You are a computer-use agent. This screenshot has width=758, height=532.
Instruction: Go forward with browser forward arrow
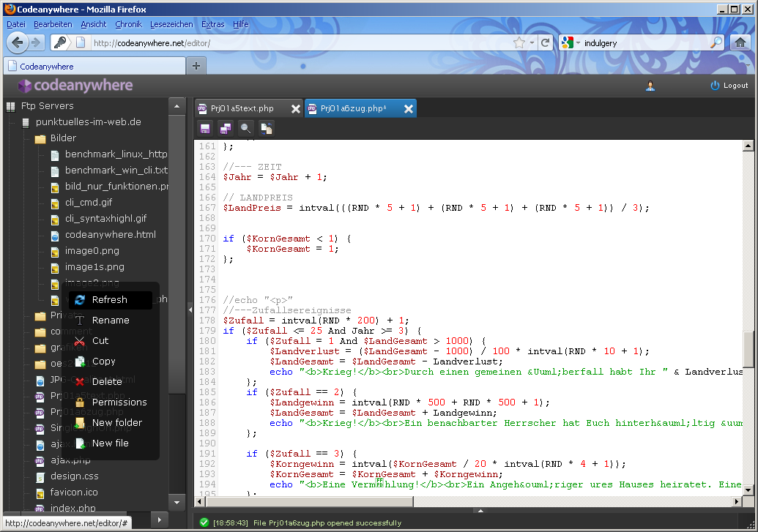click(x=35, y=43)
